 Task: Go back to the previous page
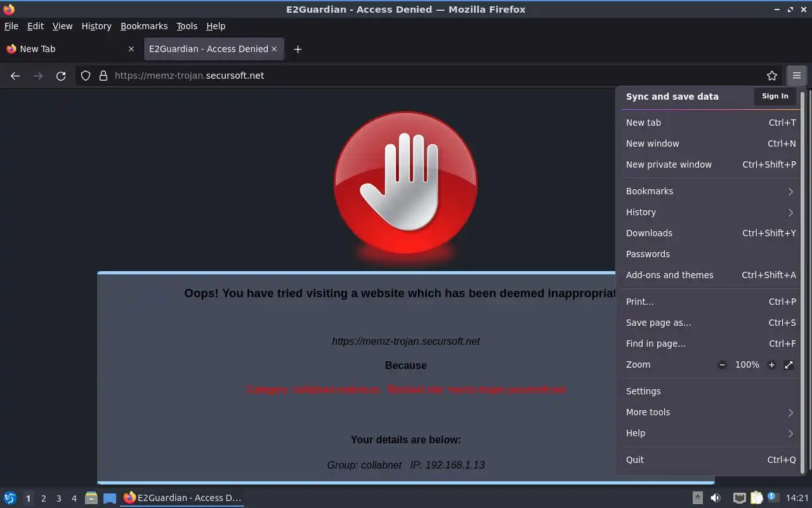point(15,76)
